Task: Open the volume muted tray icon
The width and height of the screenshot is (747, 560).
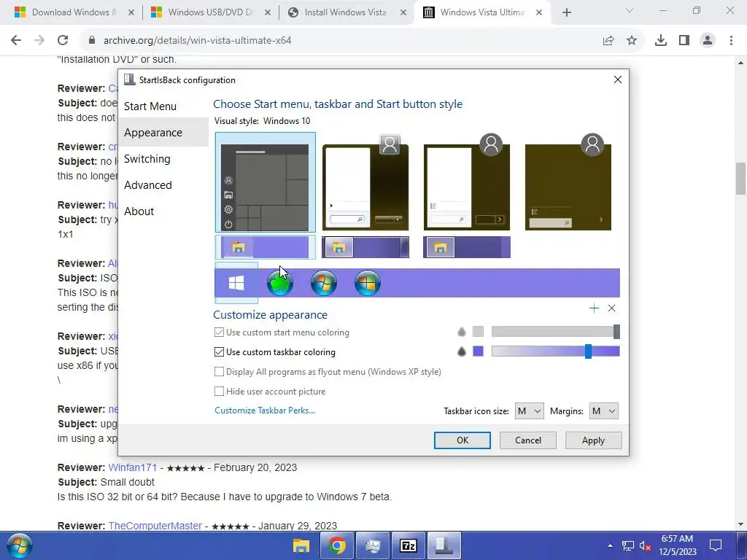Action: pyautogui.click(x=645, y=545)
